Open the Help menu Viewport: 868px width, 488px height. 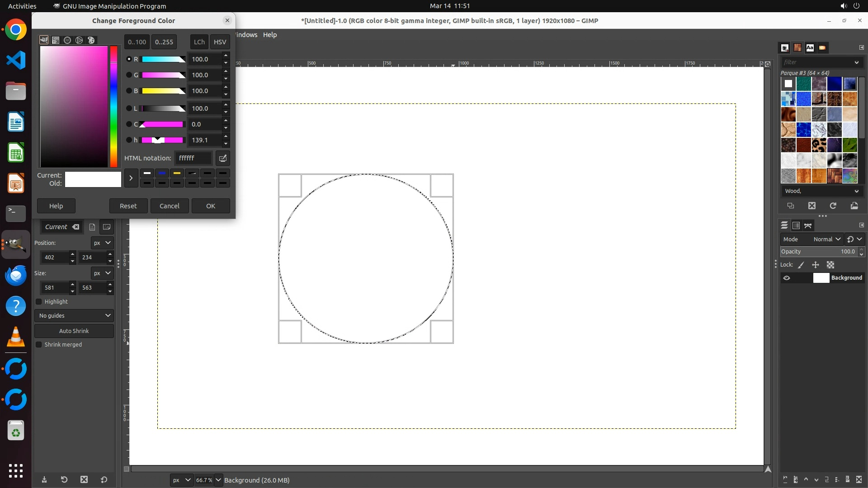point(269,35)
